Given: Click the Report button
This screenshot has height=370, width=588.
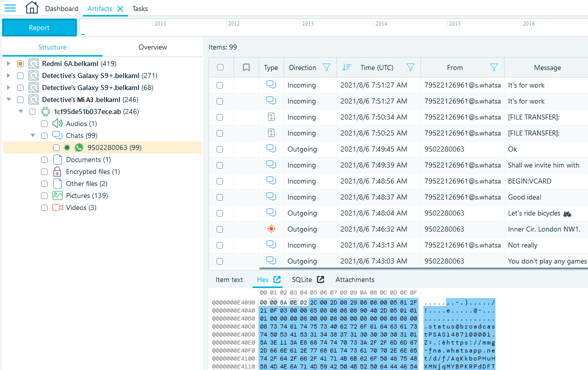Looking at the screenshot, I should pyautogui.click(x=39, y=27).
